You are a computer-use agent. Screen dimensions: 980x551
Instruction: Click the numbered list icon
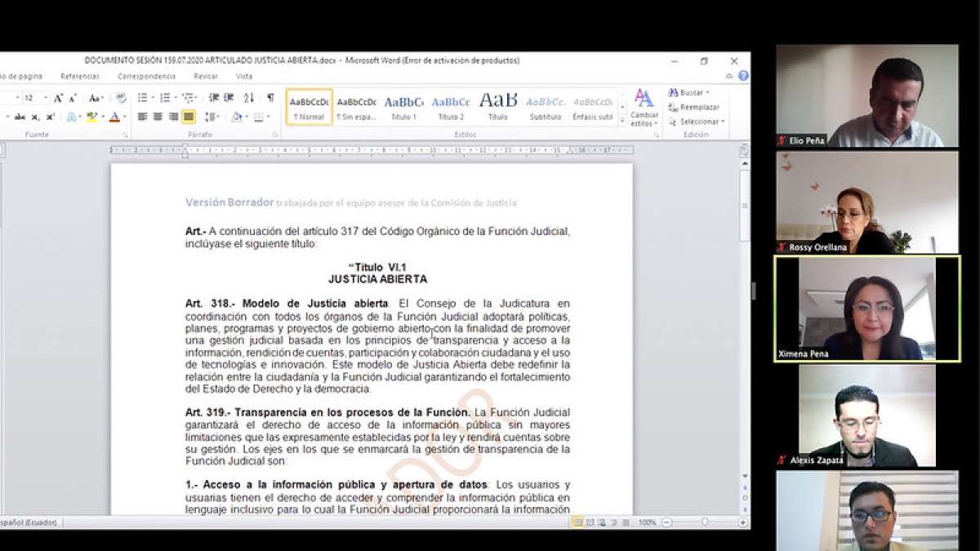(165, 98)
